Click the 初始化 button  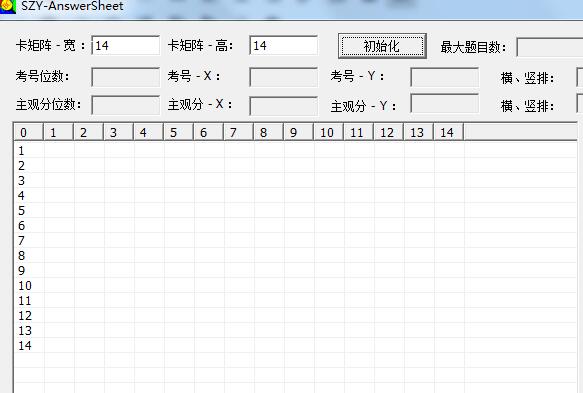pyautogui.click(x=382, y=46)
